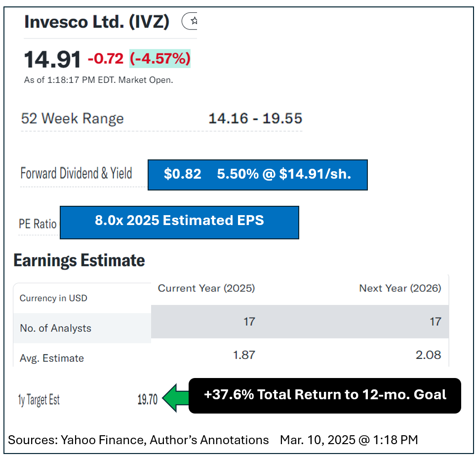Click the Forward Dividend & Yield label
This screenshot has height=455, width=476.
tap(77, 173)
